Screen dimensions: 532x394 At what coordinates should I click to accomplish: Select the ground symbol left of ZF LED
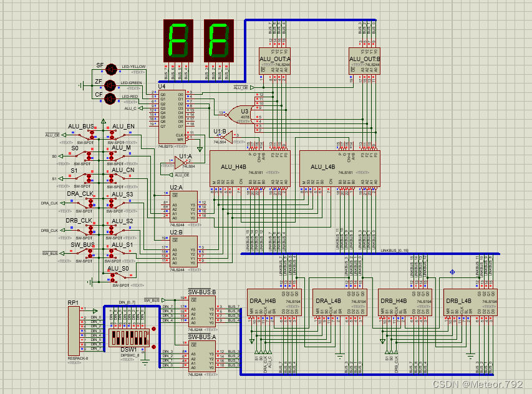(82, 85)
